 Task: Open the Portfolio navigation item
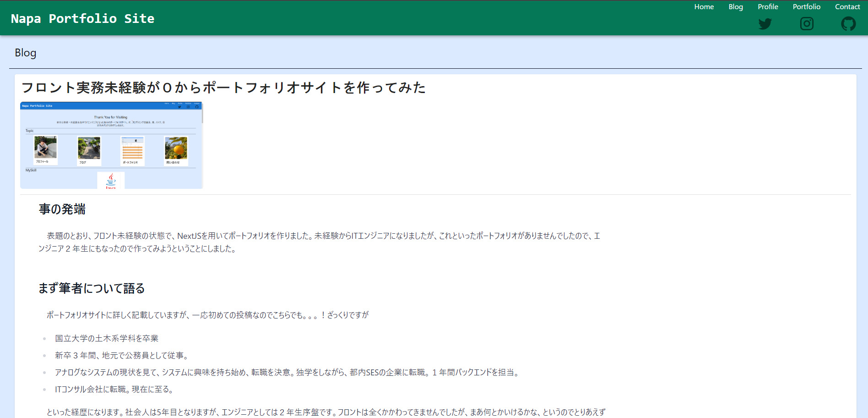click(807, 7)
